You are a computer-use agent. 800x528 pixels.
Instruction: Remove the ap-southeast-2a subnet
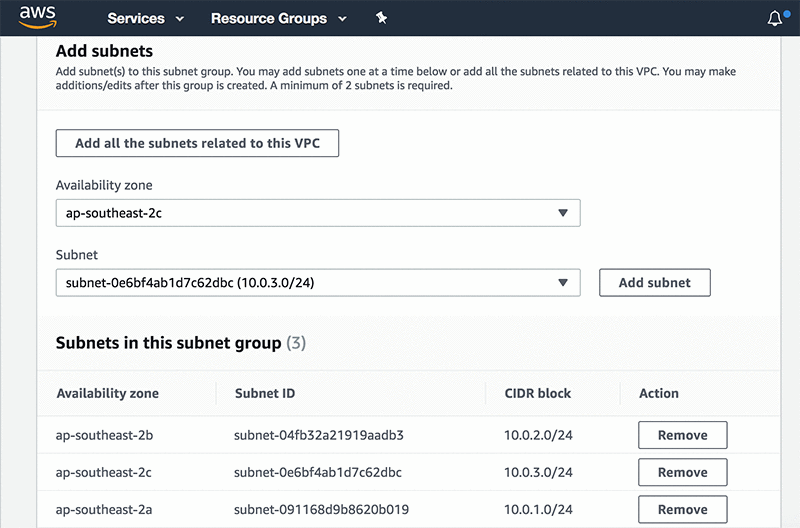point(682,509)
